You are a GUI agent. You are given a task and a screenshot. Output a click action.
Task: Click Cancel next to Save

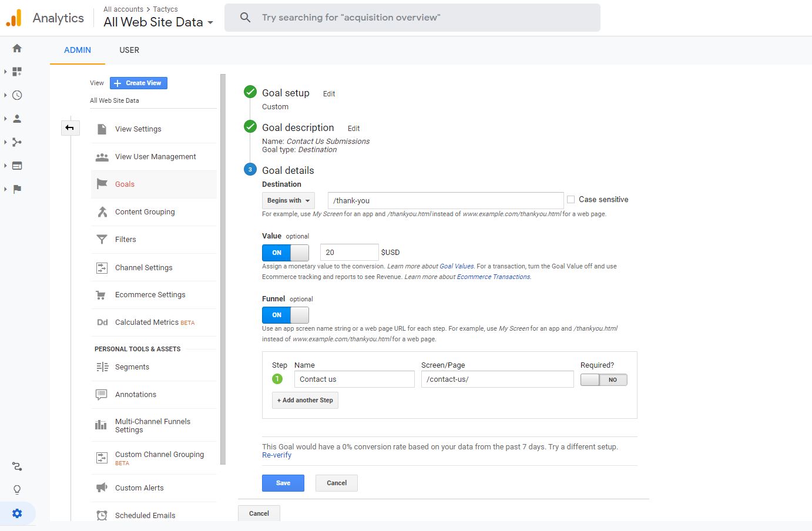337,483
